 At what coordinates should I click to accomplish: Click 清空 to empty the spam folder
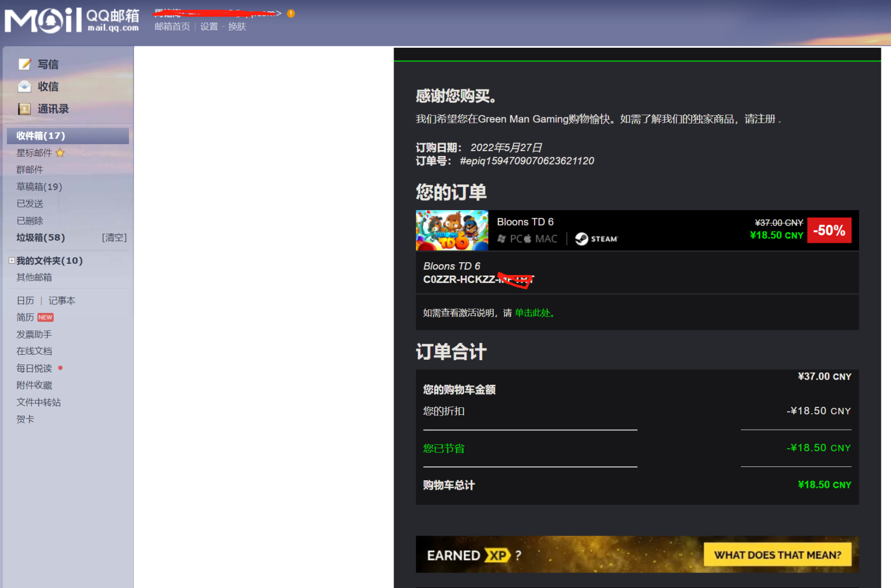[x=114, y=237]
